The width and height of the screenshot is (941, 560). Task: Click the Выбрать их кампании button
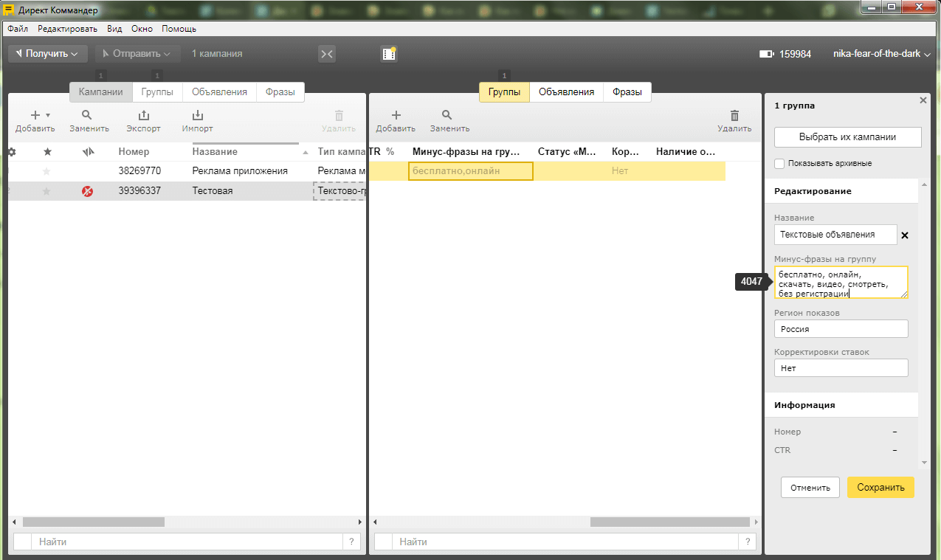tap(847, 137)
